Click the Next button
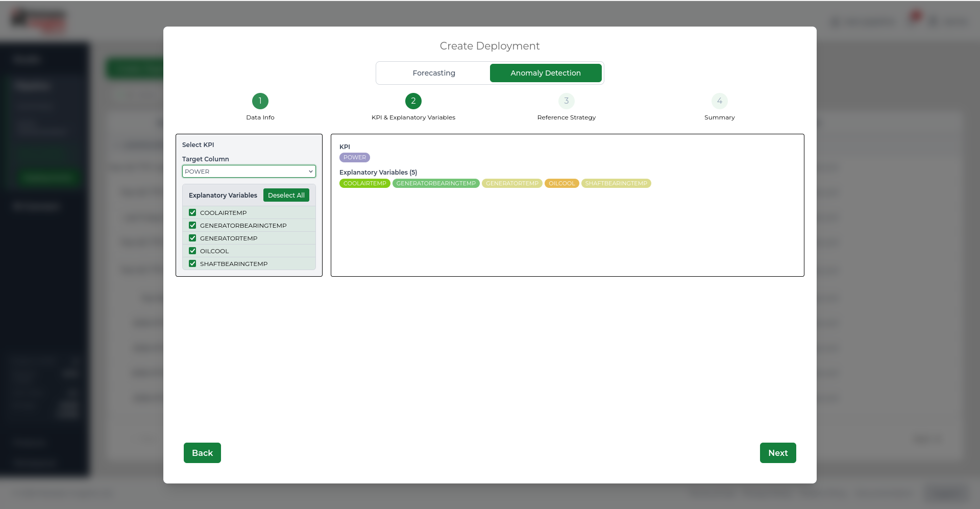This screenshot has height=509, width=980. click(x=778, y=453)
